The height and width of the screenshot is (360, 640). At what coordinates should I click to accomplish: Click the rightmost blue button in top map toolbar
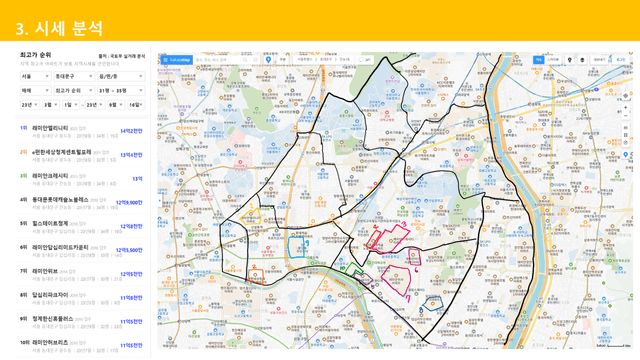click(x=621, y=60)
